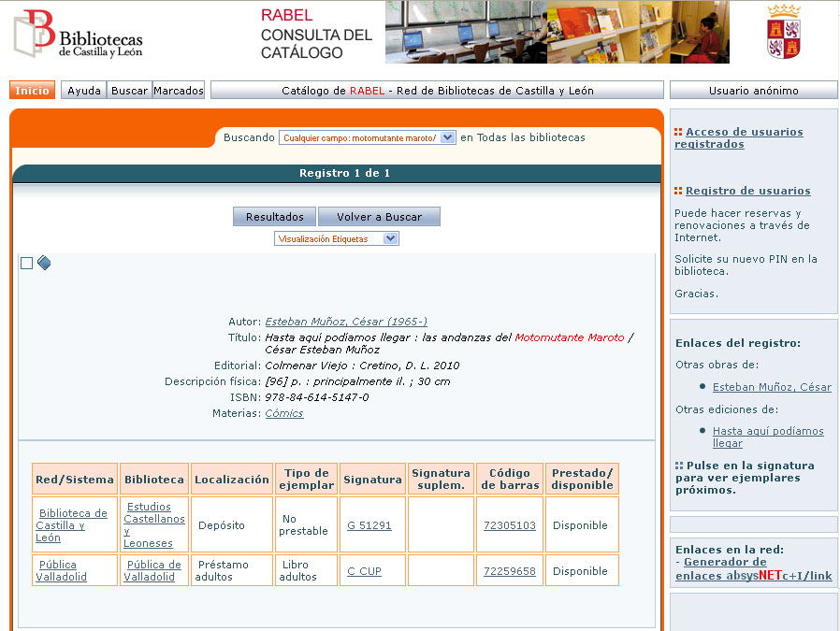Go to Inicio
This screenshot has height=631, width=840.
(32, 91)
